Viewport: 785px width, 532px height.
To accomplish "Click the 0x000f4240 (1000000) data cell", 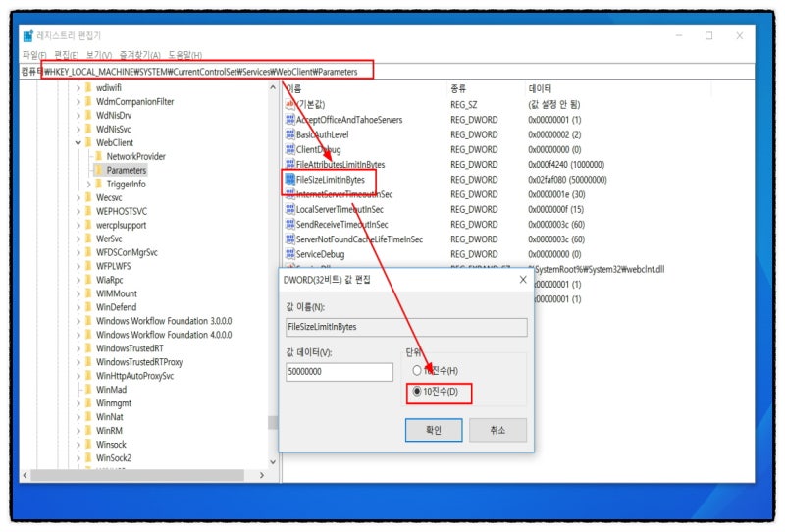I will click(x=566, y=164).
